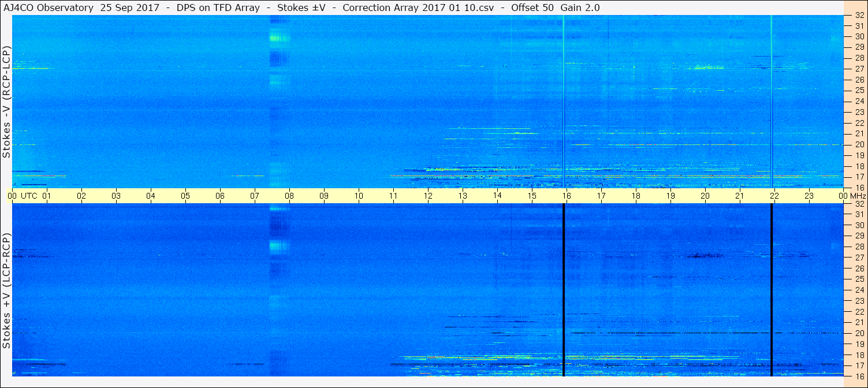Click the 23 MHz tick of lower Stokes +V panel
This screenshot has width=868, height=388.
(859, 301)
